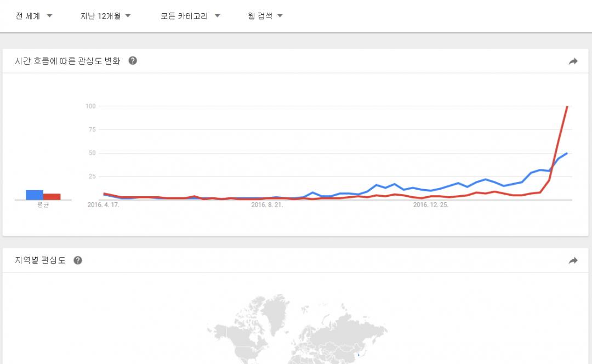Image resolution: width=592 pixels, height=364 pixels.
Task: Click the 지역별 관심도 heading
Action: [41, 260]
